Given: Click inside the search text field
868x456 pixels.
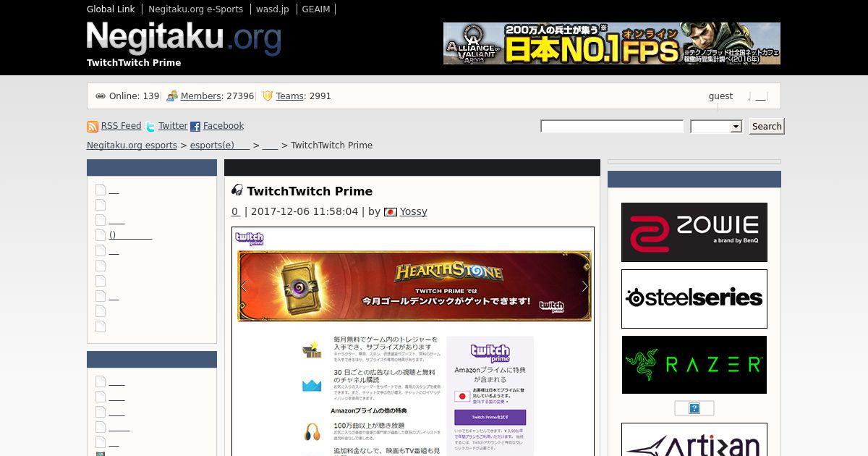Looking at the screenshot, I should pyautogui.click(x=612, y=127).
